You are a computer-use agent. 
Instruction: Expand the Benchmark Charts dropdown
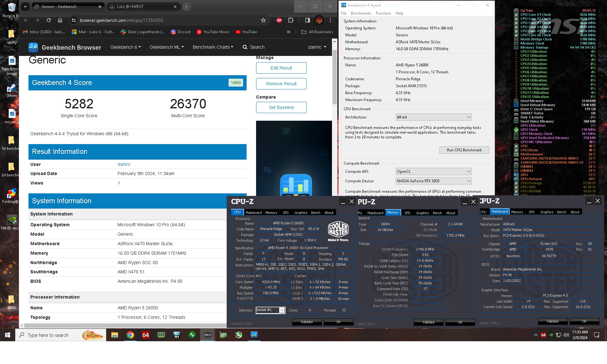pos(213,47)
